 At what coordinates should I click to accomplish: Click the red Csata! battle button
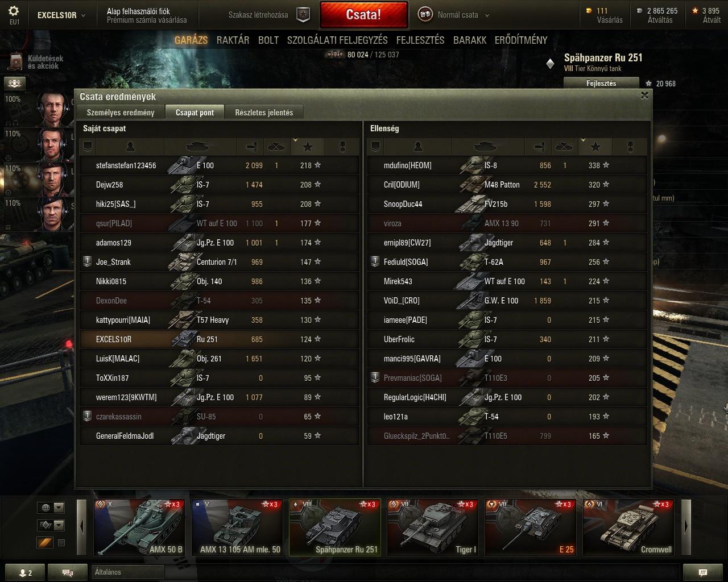coord(364,15)
